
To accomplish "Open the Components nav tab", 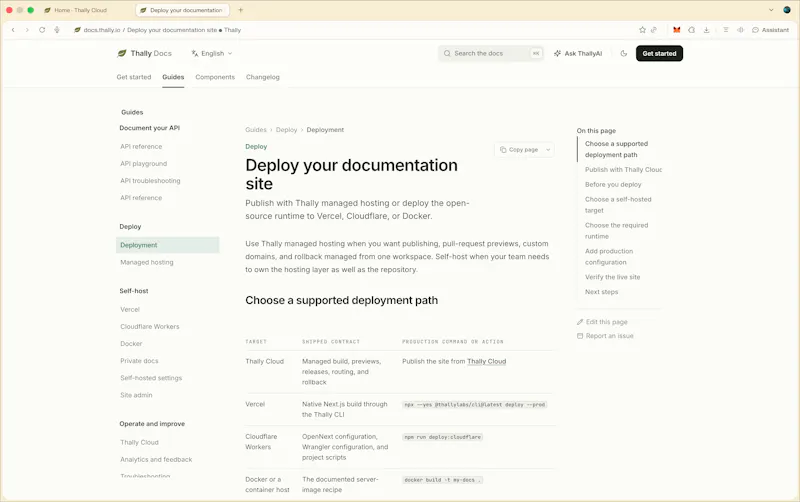I will (x=215, y=77).
